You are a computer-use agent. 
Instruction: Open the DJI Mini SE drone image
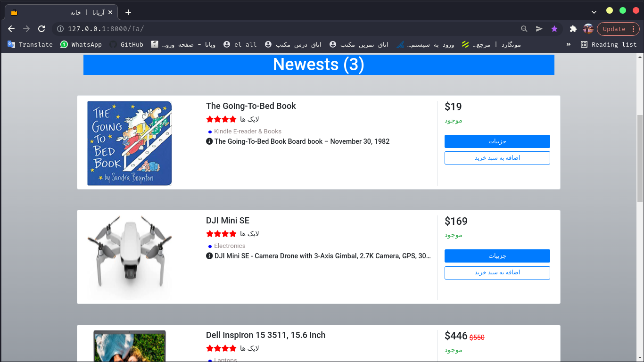pyautogui.click(x=130, y=257)
